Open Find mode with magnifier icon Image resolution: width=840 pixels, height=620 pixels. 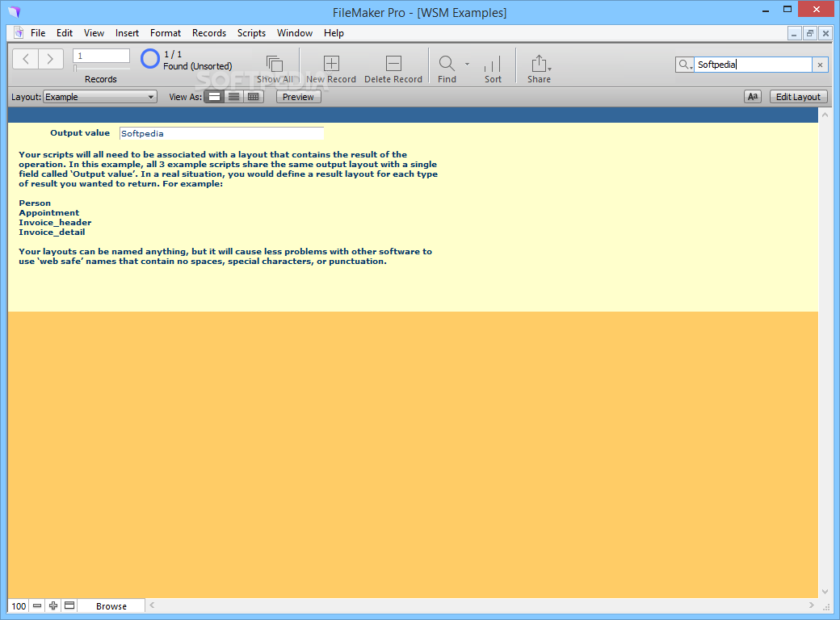pos(447,64)
